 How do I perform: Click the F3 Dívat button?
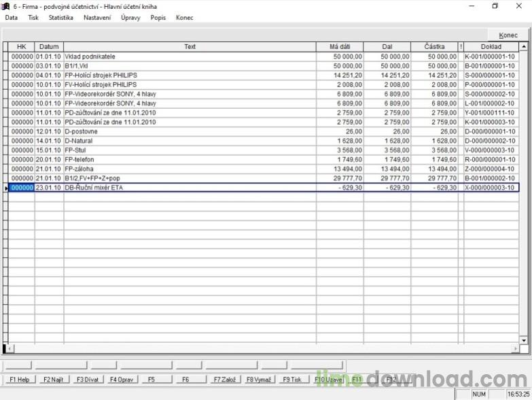[x=87, y=380]
